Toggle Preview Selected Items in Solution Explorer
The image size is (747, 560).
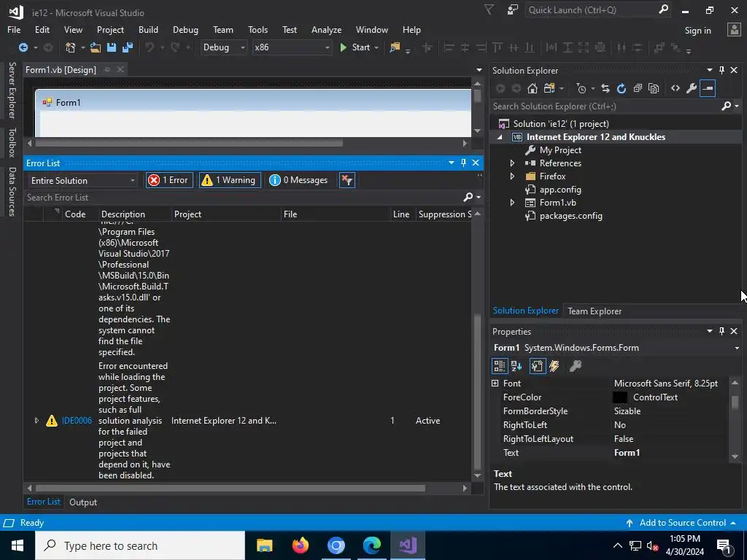[708, 88]
